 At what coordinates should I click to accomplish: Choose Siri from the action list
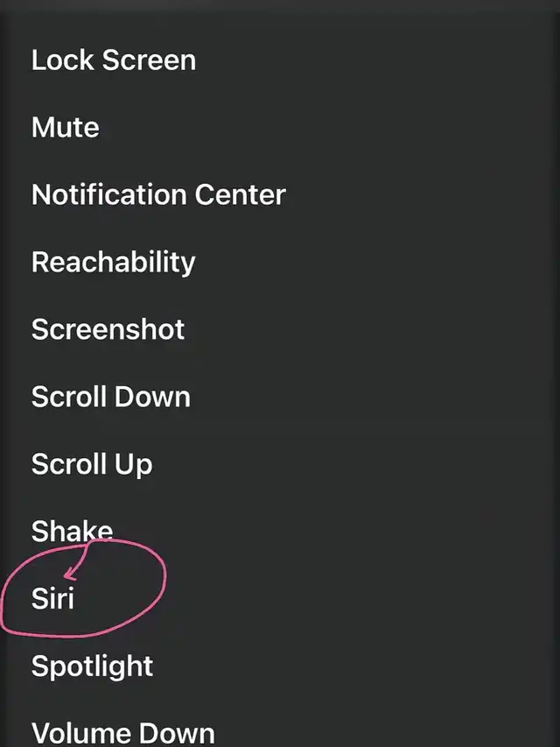53,599
